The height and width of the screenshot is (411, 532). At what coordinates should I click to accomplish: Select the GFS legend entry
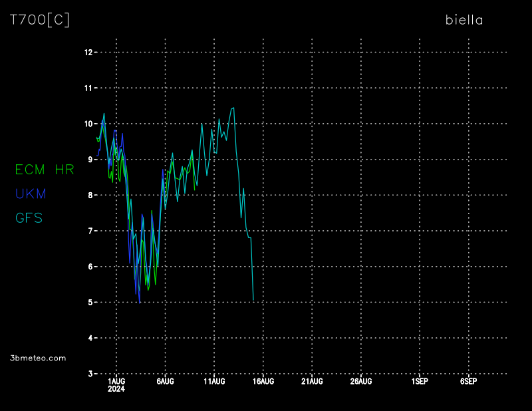pos(29,217)
